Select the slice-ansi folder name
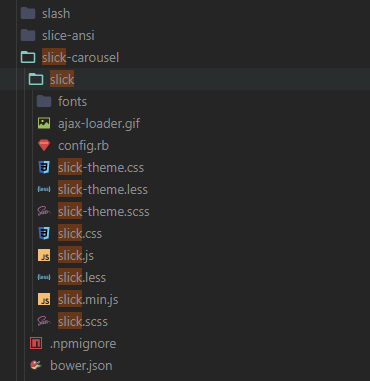The width and height of the screenshot is (370, 381). (68, 36)
